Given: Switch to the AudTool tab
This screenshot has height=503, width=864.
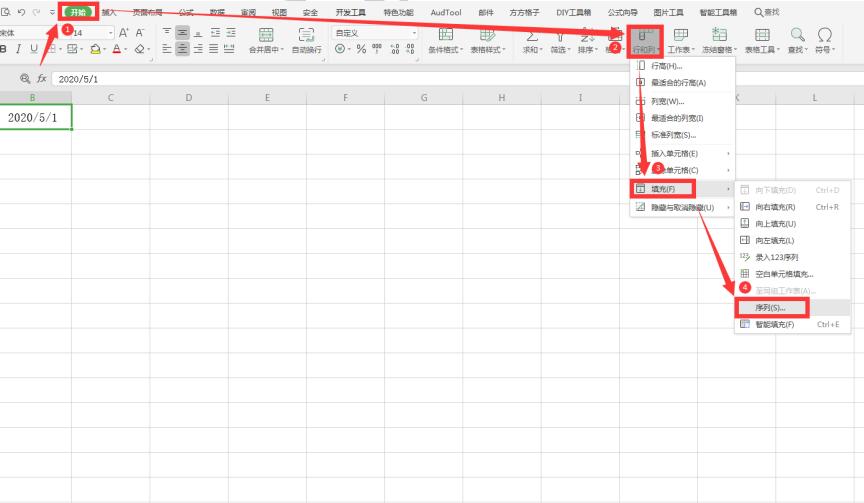Looking at the screenshot, I should pyautogui.click(x=446, y=12).
